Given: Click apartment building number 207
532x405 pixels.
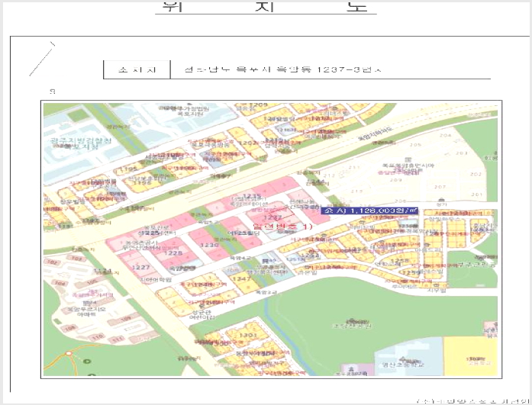Looking at the screenshot, I should (x=440, y=187).
